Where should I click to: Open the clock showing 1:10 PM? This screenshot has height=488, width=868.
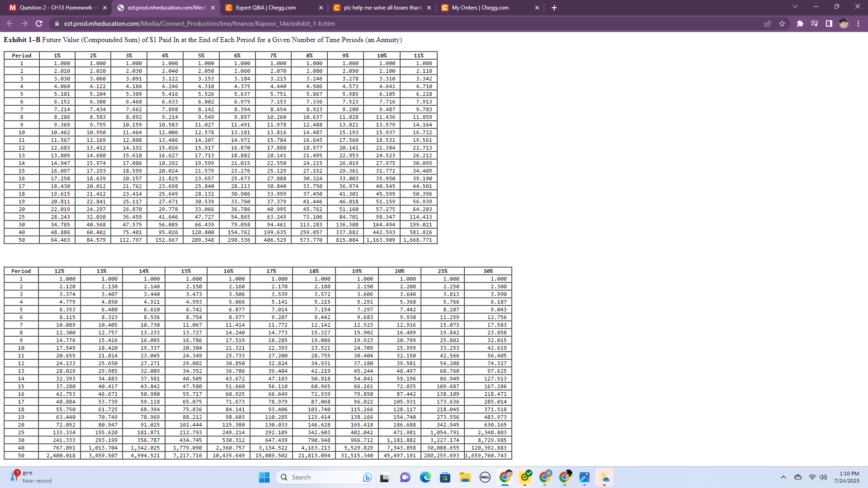point(847,477)
